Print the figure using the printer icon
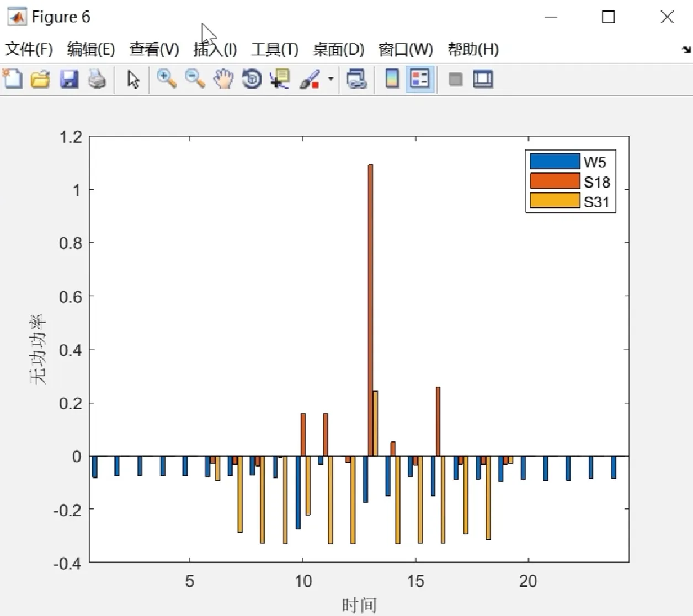693x616 pixels. coord(98,79)
